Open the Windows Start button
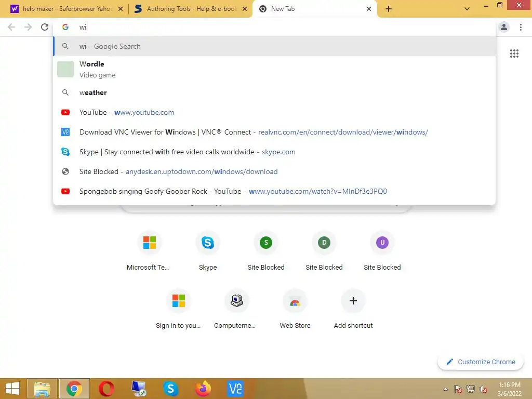 point(12,389)
